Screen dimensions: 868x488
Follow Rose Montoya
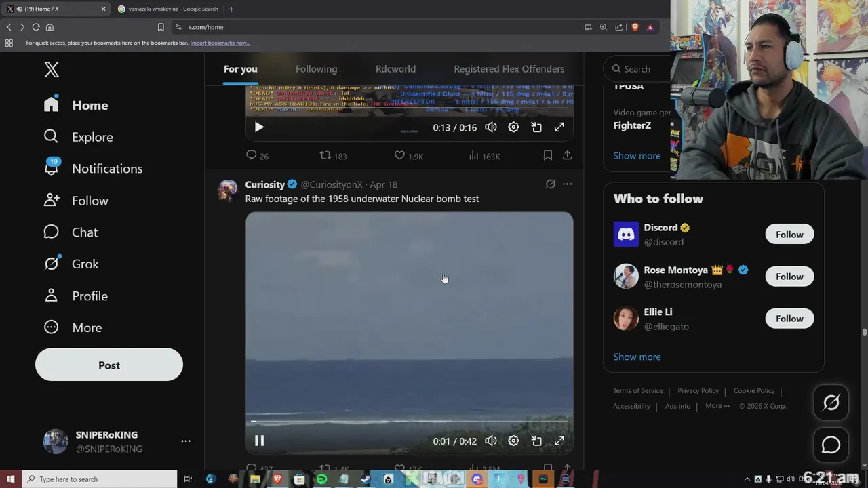pyautogui.click(x=789, y=277)
